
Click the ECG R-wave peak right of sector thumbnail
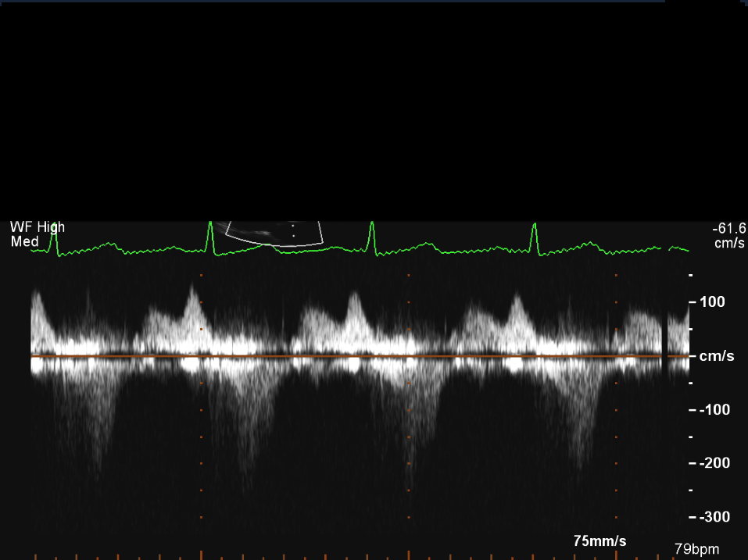coord(372,226)
